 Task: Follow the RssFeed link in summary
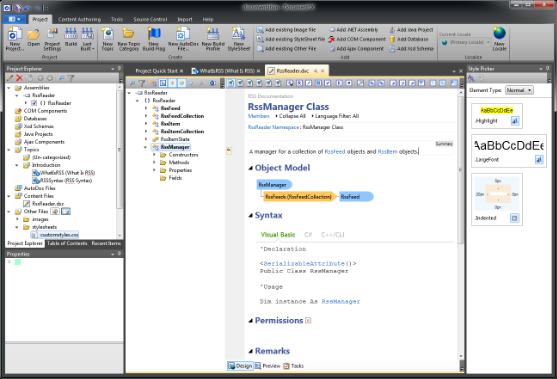coord(335,152)
